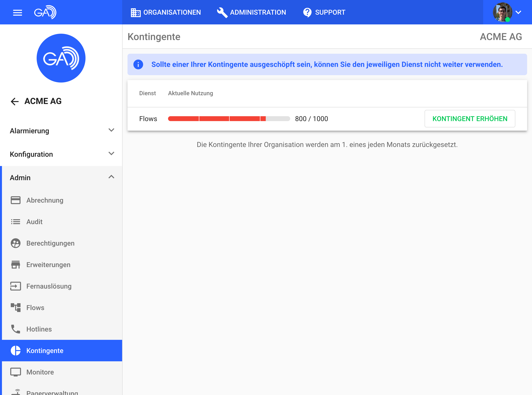
Task: Open Hotlines in the sidebar
Action: click(x=62, y=329)
